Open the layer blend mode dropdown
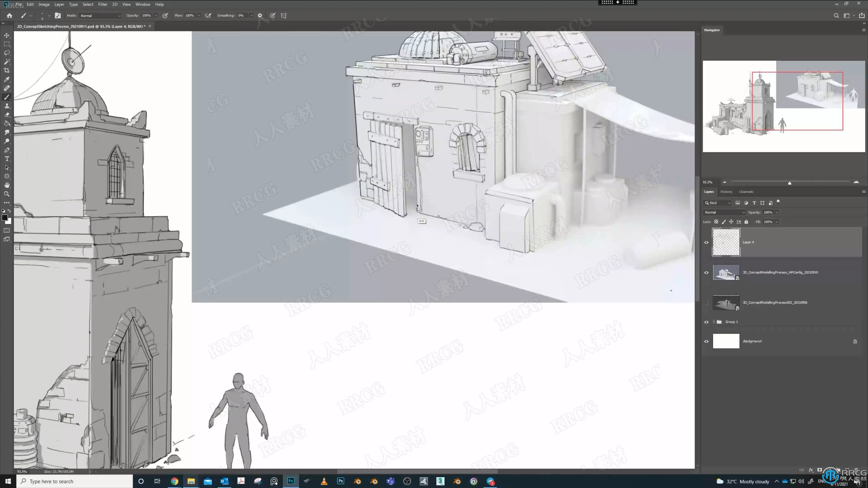The width and height of the screenshot is (868, 488). [x=724, y=212]
